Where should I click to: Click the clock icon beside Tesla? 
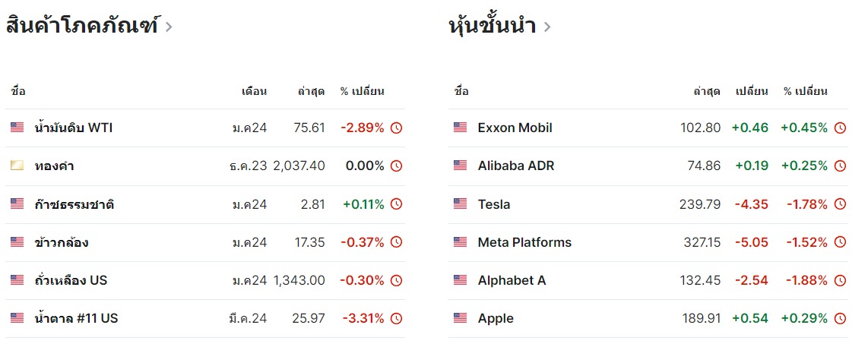[x=840, y=204]
